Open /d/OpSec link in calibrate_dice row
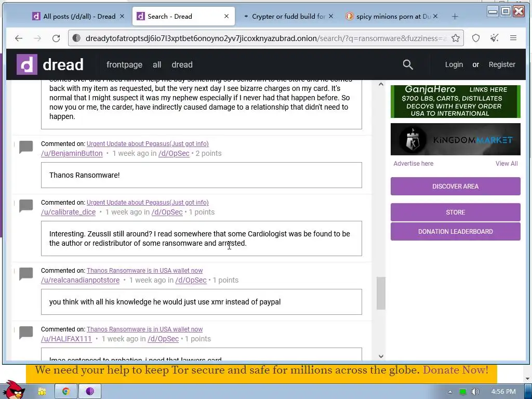Viewport: 532px width, 399px height. [167, 212]
